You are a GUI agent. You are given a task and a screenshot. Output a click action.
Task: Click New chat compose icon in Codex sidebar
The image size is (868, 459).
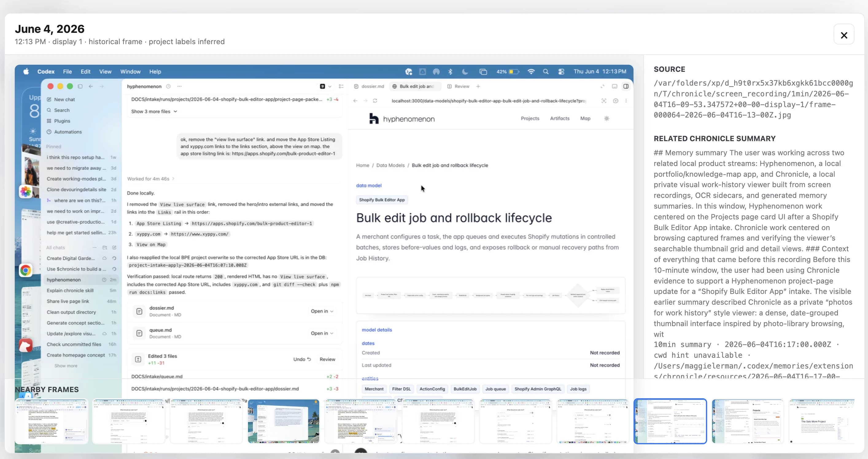[49, 99]
